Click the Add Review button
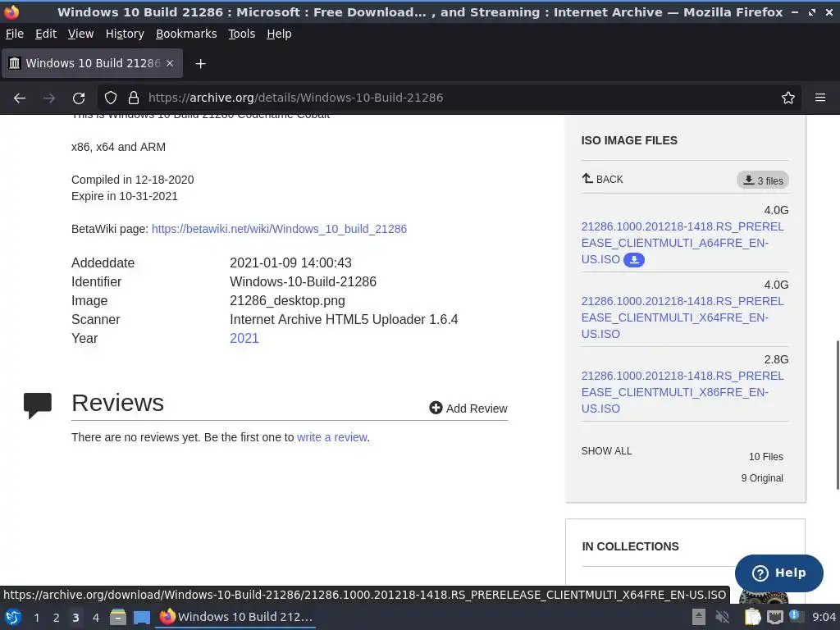840x630 pixels. point(468,409)
